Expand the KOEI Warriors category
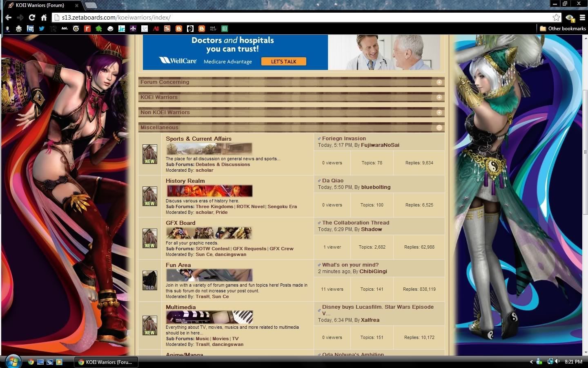588x368 pixels. (439, 97)
